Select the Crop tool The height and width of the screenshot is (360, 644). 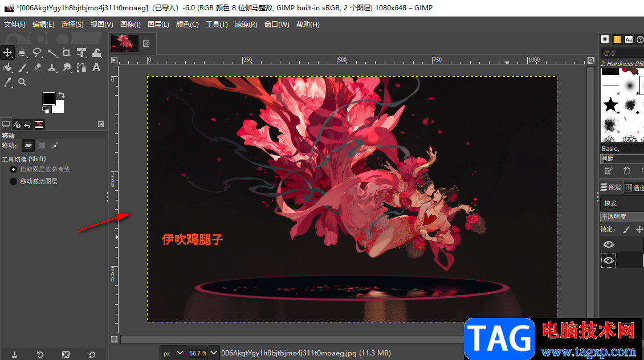coord(67,52)
